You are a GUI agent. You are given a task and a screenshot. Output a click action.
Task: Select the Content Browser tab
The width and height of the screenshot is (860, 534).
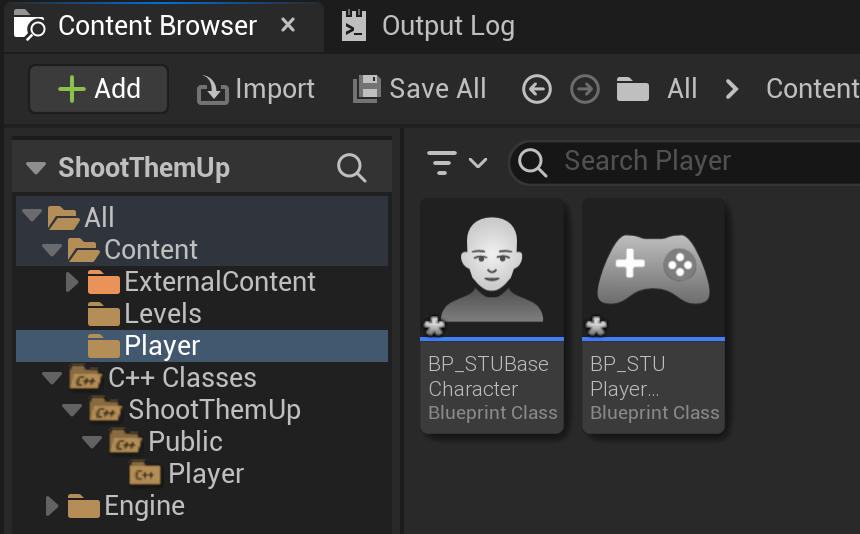(156, 26)
